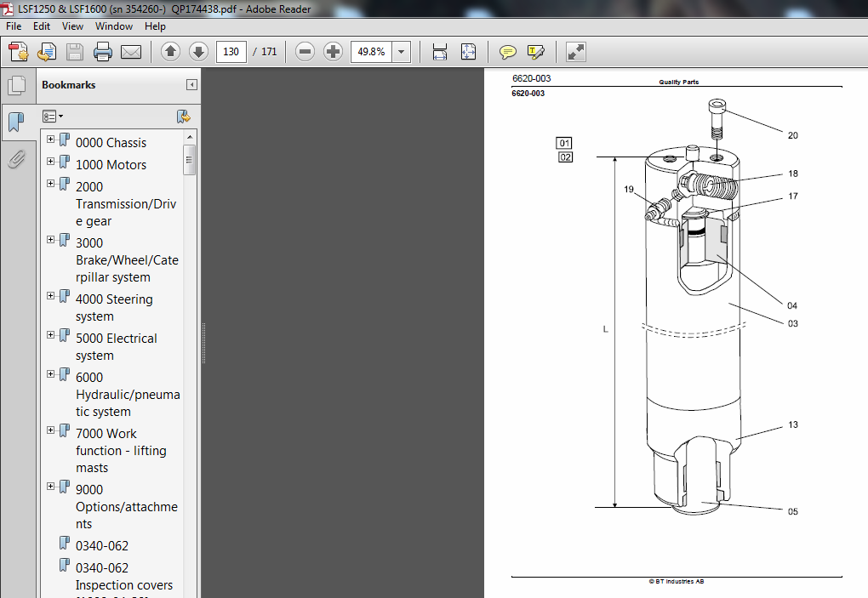The width and height of the screenshot is (868, 598).
Task: Expand 3000 Brake/Wheel/Caterpillar system bookmark
Action: tap(50, 240)
